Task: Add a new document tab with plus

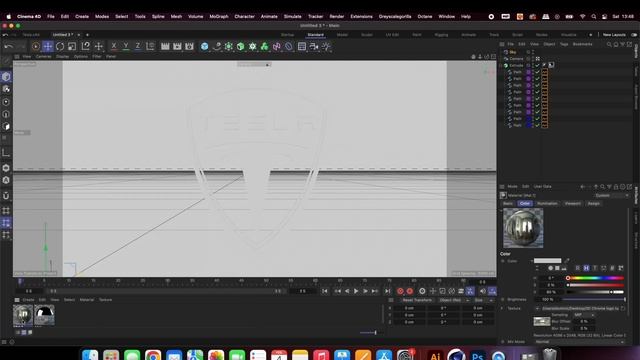Action: (87, 35)
